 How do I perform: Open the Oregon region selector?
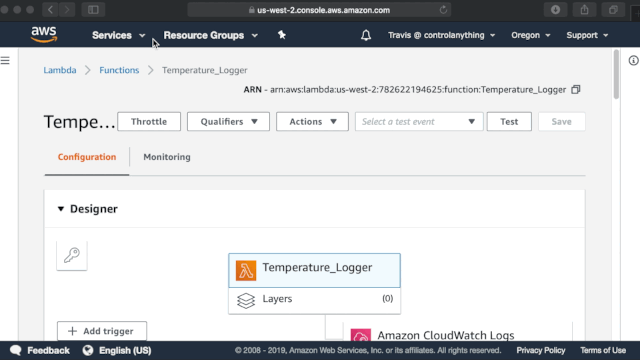[x=531, y=35]
